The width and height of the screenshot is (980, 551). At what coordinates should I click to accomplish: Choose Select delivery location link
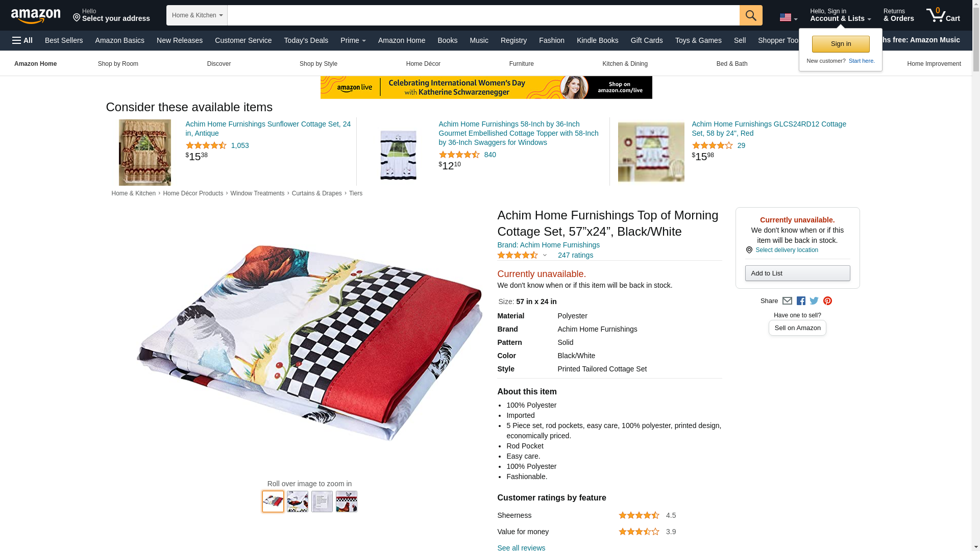pyautogui.click(x=787, y=250)
